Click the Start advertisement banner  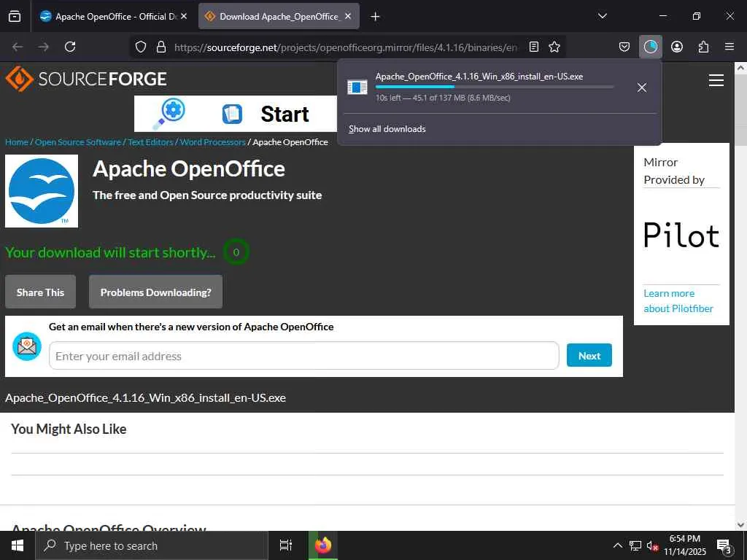point(236,114)
